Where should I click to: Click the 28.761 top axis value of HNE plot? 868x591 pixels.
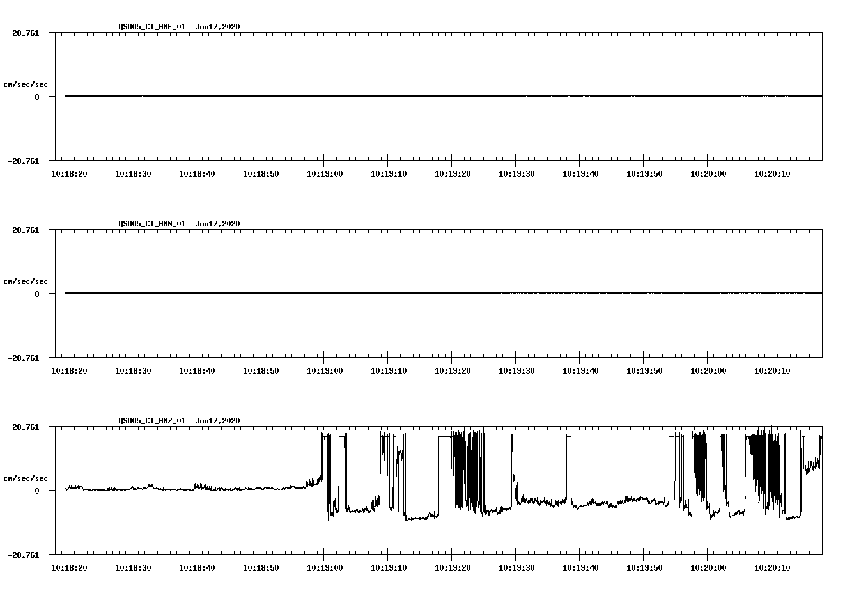(26, 33)
